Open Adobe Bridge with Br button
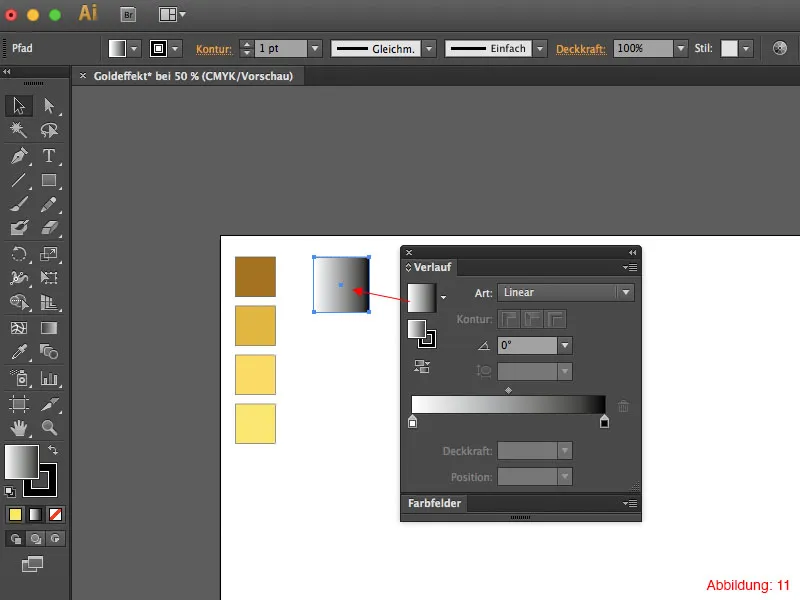The image size is (800, 600). pyautogui.click(x=129, y=14)
